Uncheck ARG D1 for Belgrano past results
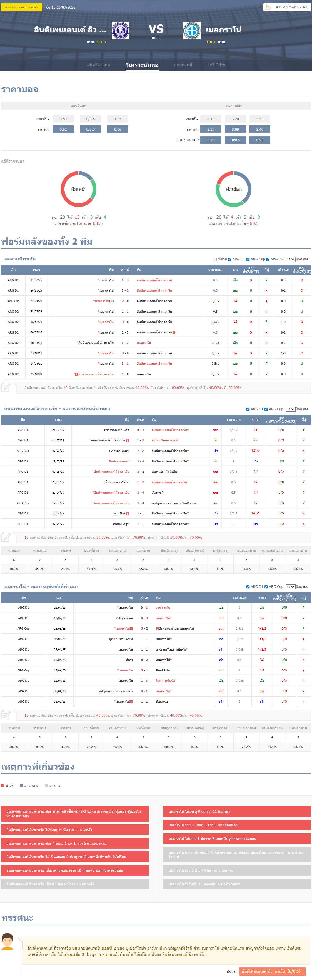Screen dimensions: 312x980 pos(248,587)
